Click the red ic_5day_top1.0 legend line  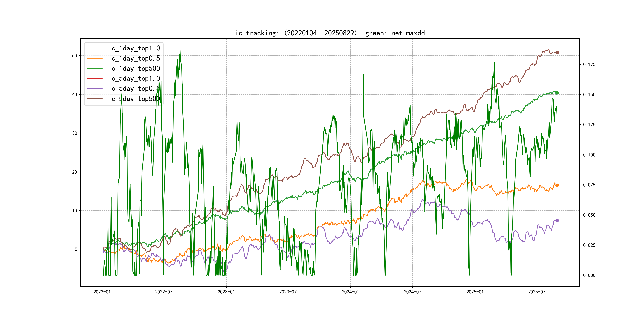[x=94, y=79]
